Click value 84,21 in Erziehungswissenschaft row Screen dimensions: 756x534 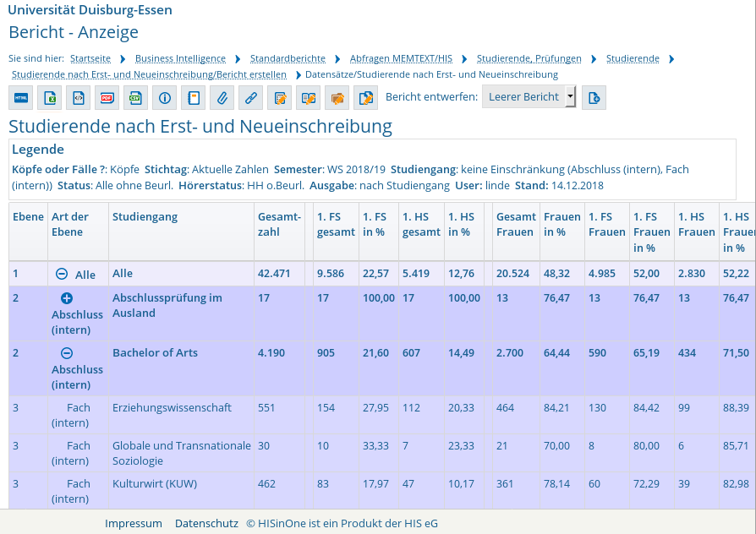point(556,408)
